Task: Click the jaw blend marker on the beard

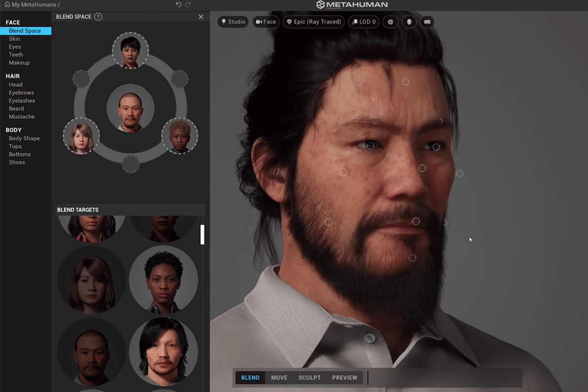Action: (x=328, y=222)
